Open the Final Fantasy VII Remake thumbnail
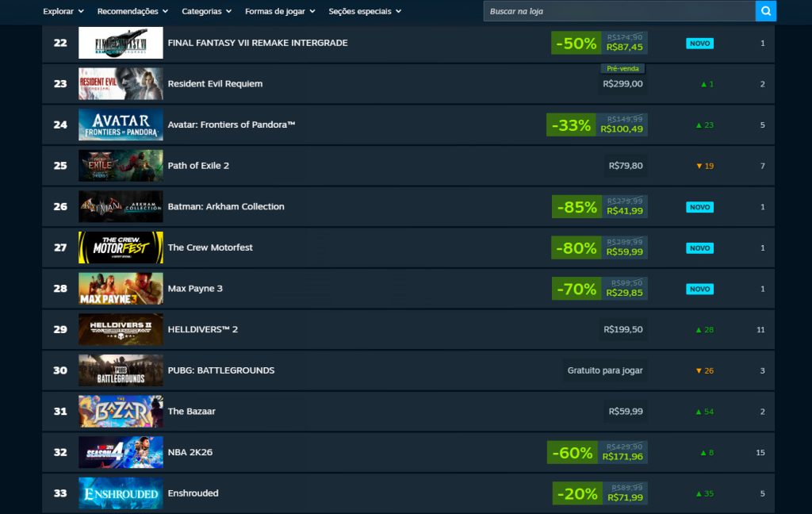 tap(121, 43)
